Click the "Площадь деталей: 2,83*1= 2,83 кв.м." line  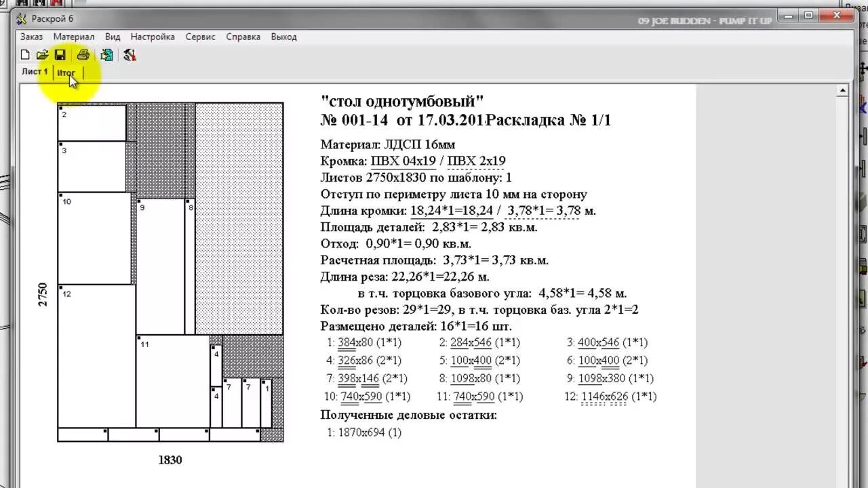click(x=429, y=227)
